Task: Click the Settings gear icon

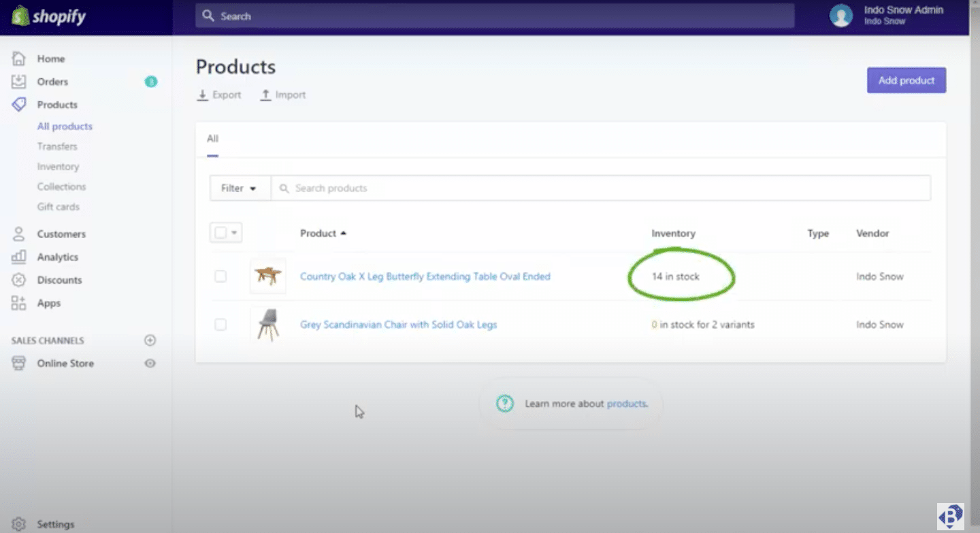Action: [x=18, y=523]
